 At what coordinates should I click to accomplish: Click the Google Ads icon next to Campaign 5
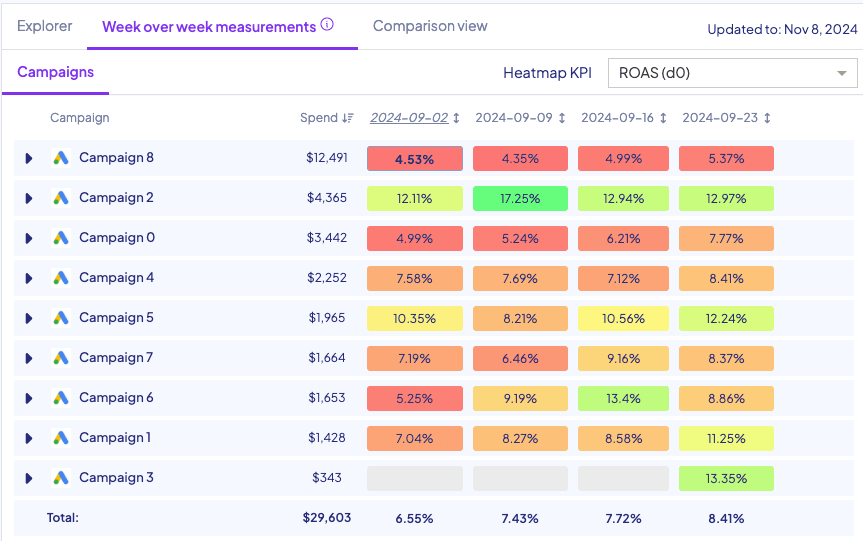click(61, 318)
